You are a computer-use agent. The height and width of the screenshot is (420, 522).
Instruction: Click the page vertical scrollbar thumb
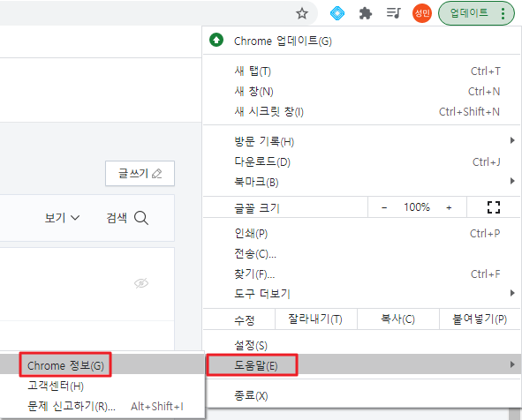tap(514, 414)
